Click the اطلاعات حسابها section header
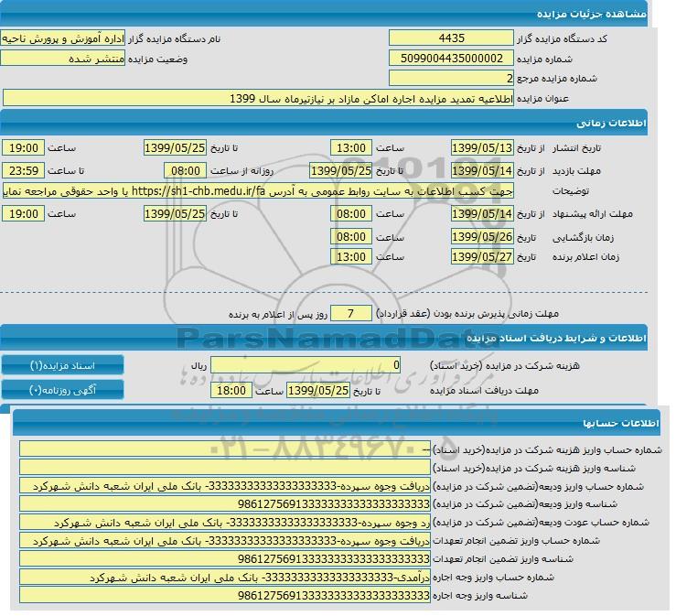Viewport: 676px width, 616px height. (x=337, y=423)
